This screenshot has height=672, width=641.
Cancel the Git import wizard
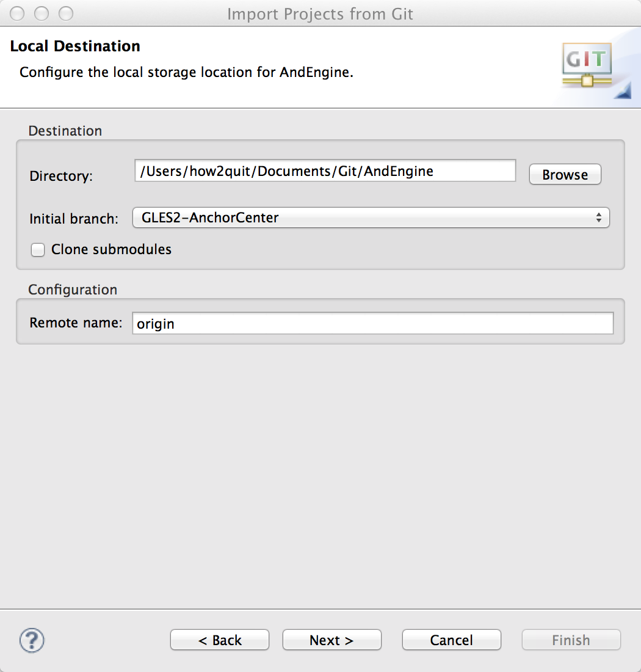[x=451, y=640]
